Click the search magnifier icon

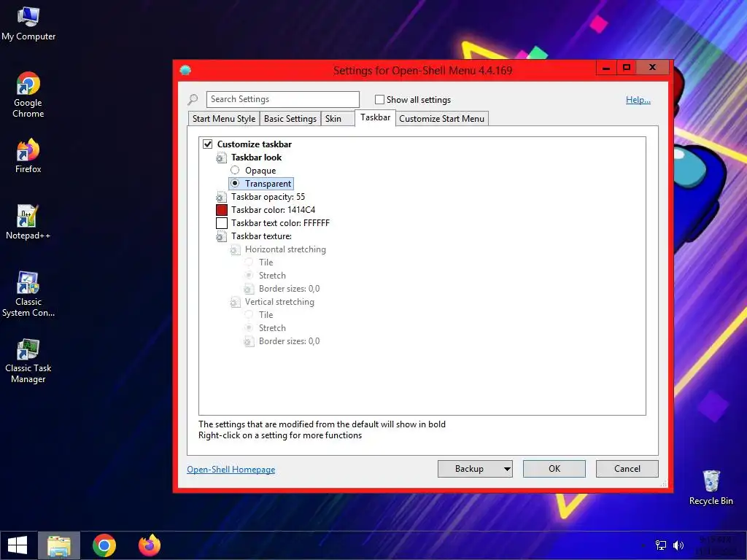click(x=193, y=99)
